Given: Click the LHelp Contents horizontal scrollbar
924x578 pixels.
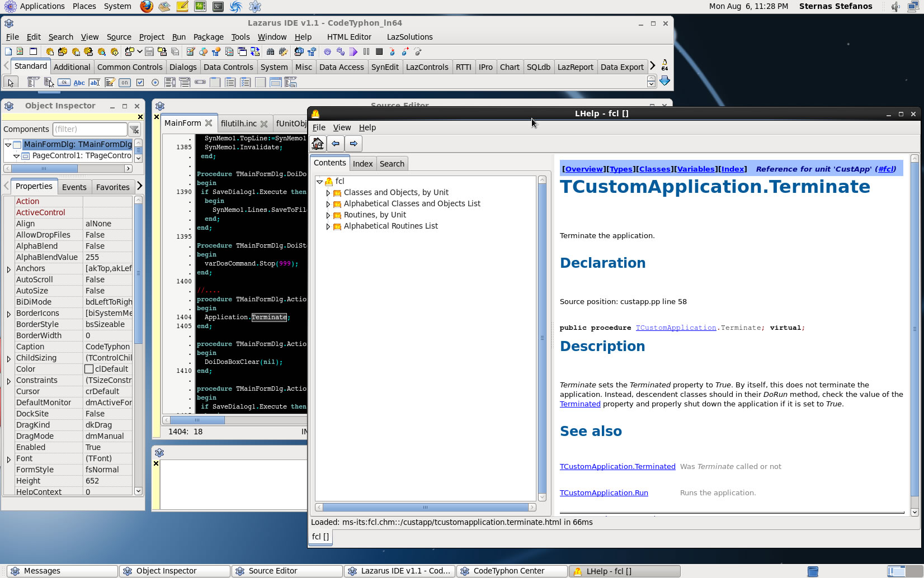Looking at the screenshot, I should [x=425, y=507].
